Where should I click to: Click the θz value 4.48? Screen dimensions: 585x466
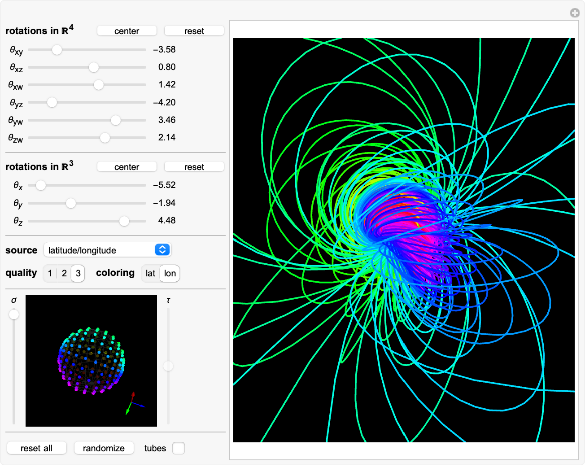167,221
